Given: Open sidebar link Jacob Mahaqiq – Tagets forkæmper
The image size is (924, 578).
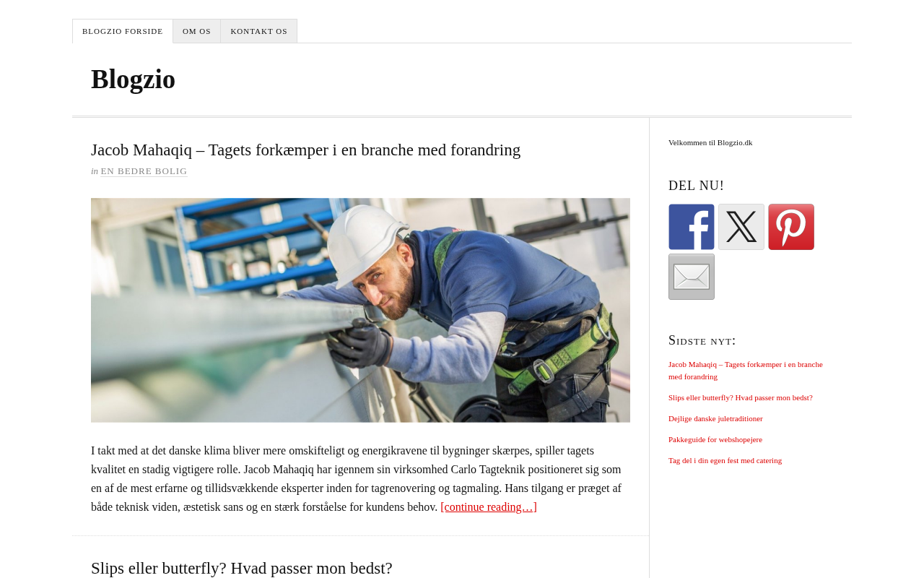Looking at the screenshot, I should [746, 370].
